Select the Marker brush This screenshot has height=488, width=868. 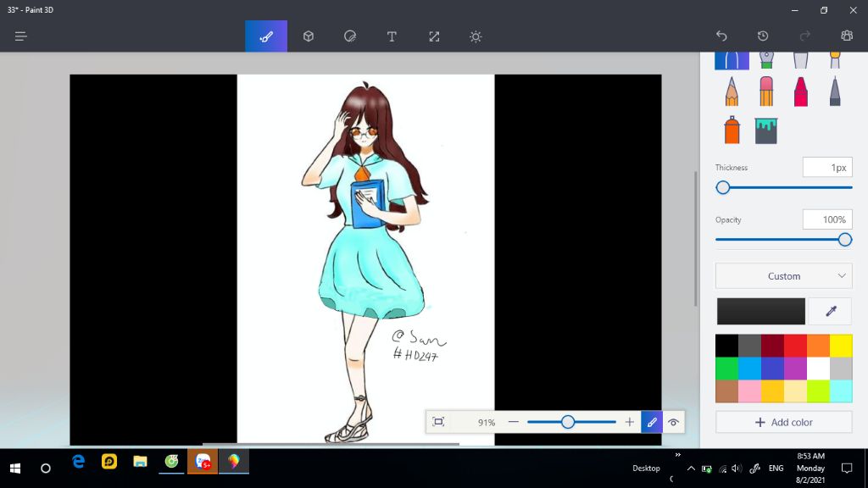tap(732, 60)
